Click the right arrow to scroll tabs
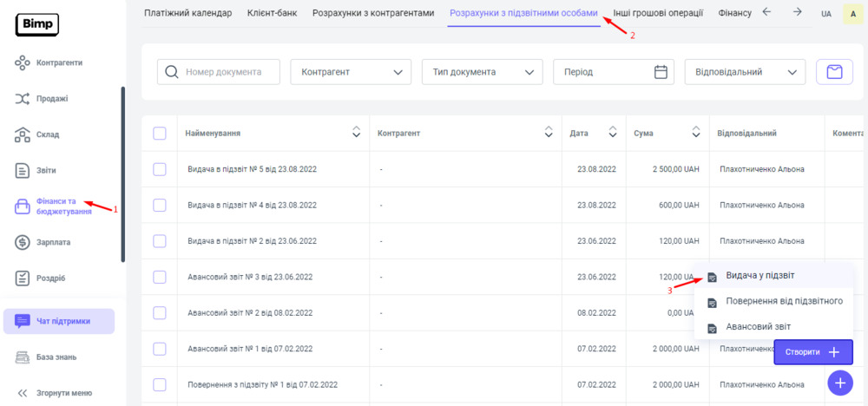The width and height of the screenshot is (868, 406). coord(797,13)
